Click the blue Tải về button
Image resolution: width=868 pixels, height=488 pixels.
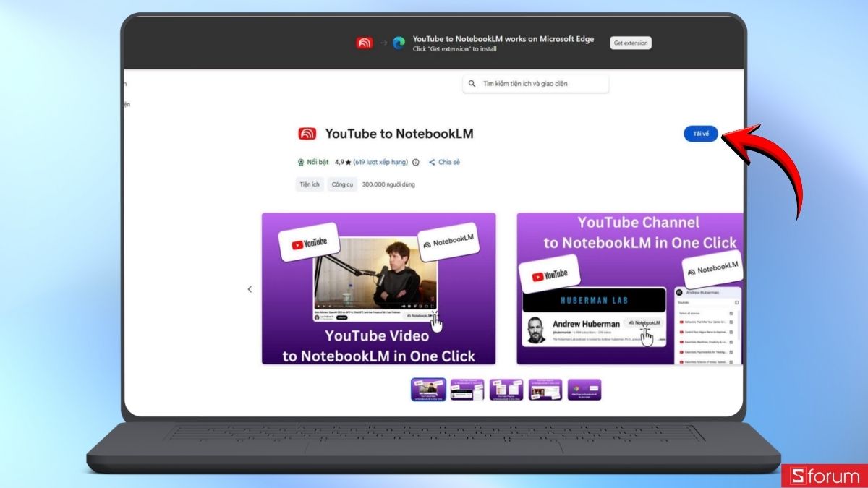coord(701,134)
